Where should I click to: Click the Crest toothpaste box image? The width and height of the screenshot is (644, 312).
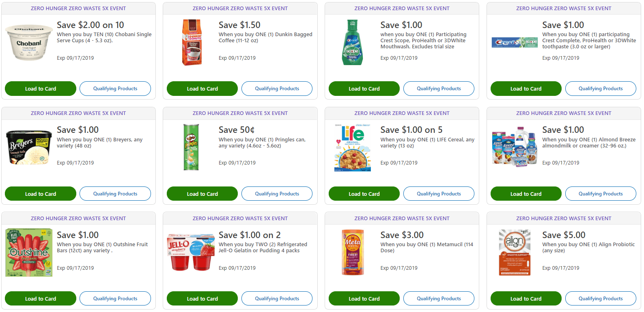tap(514, 42)
